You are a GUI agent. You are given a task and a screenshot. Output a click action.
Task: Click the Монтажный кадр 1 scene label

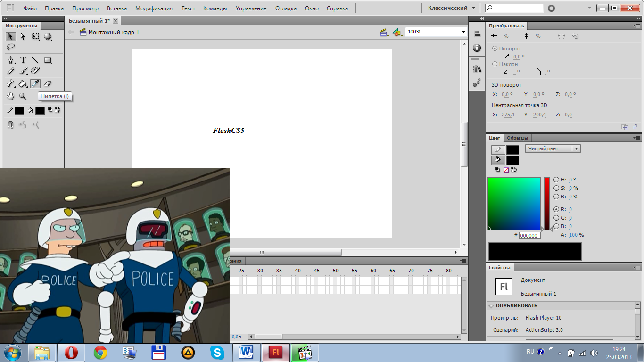pos(114,33)
